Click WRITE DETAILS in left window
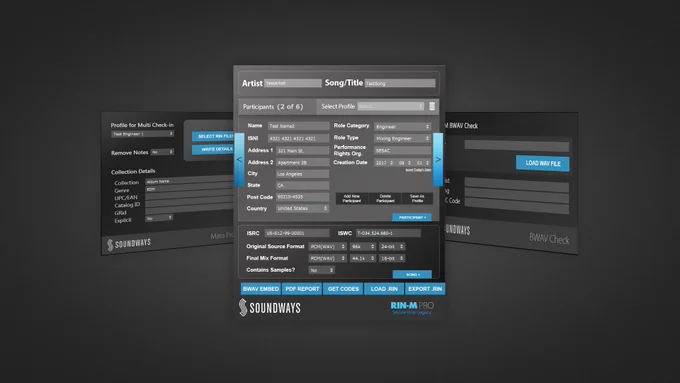Image resolution: width=680 pixels, height=383 pixels. (213, 149)
